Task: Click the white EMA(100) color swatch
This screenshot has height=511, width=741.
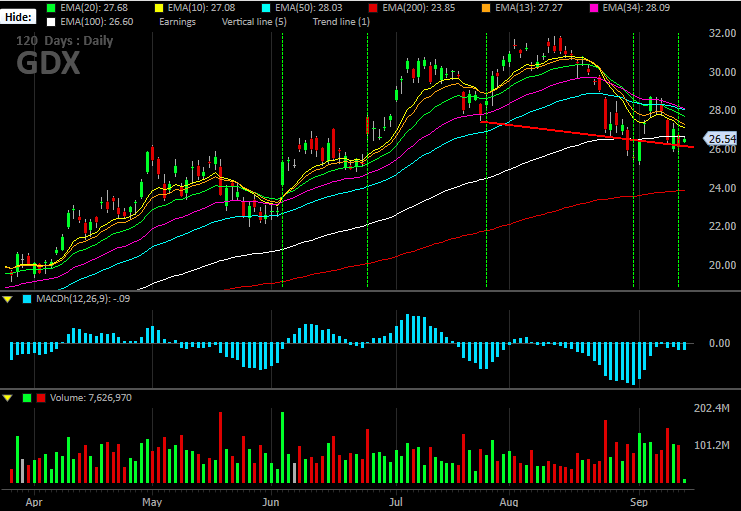Action: click(52, 21)
